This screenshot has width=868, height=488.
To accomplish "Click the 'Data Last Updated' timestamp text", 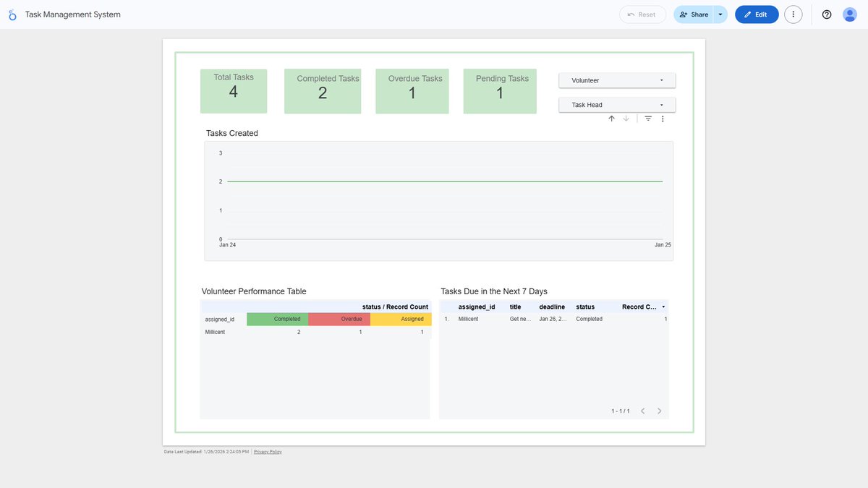I will 206,452.
